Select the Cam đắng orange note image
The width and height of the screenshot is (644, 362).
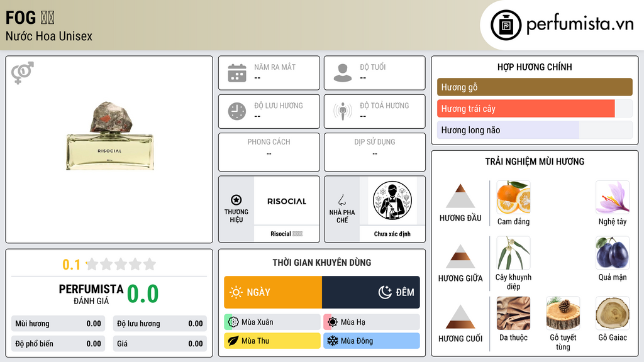pos(513,197)
